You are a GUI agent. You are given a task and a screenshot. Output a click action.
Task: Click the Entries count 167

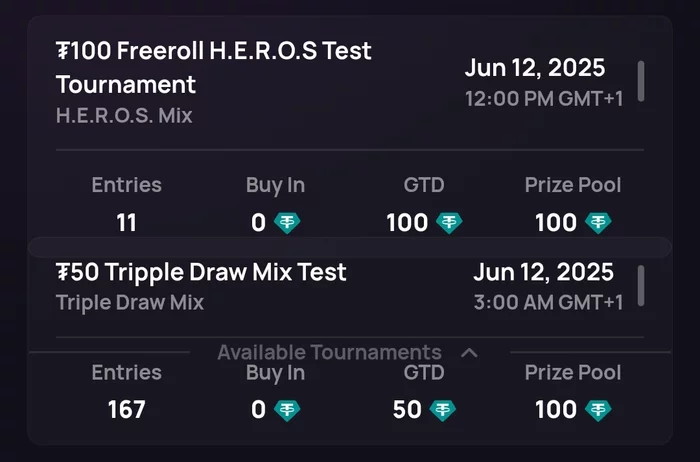click(126, 410)
